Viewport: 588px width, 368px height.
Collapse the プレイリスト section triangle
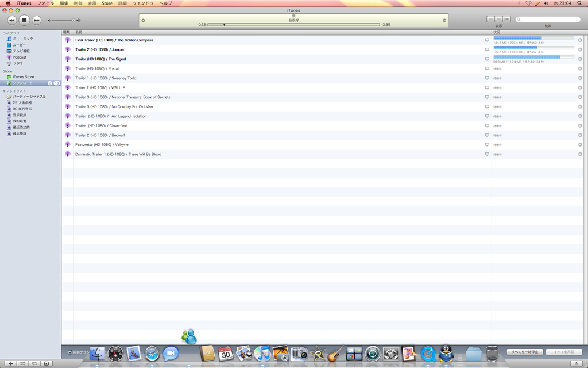pos(4,91)
